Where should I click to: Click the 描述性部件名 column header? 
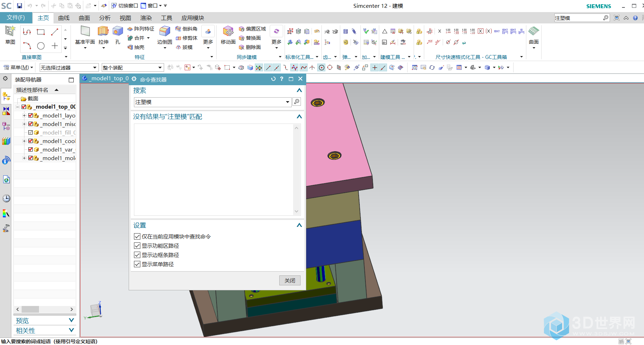45,90
